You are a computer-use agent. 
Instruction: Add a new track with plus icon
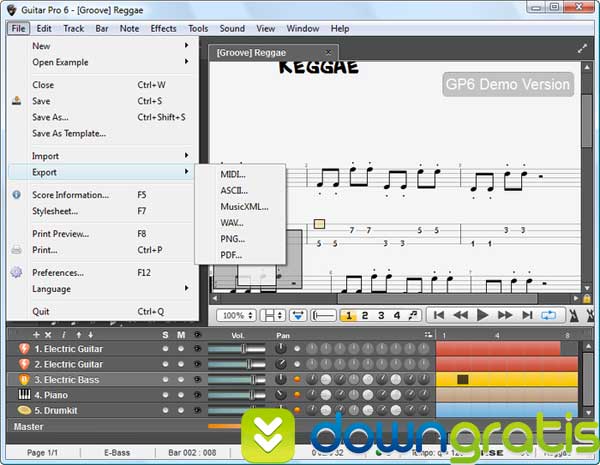coord(36,335)
